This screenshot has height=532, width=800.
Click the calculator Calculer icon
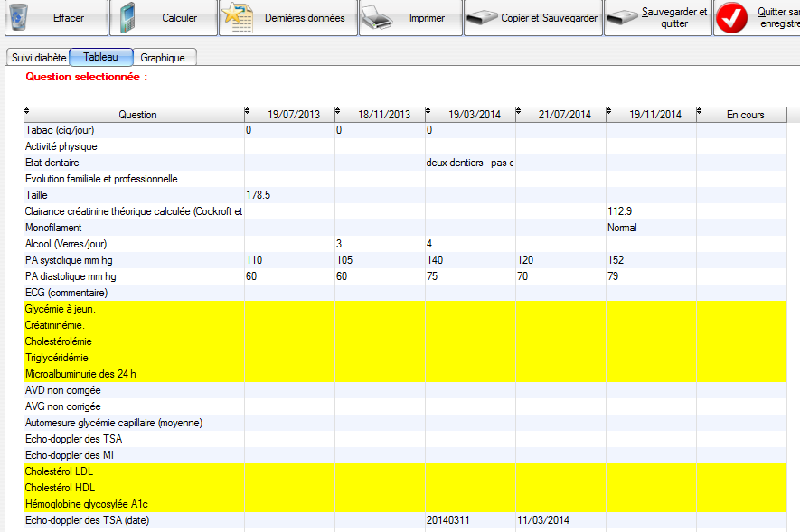click(130, 18)
